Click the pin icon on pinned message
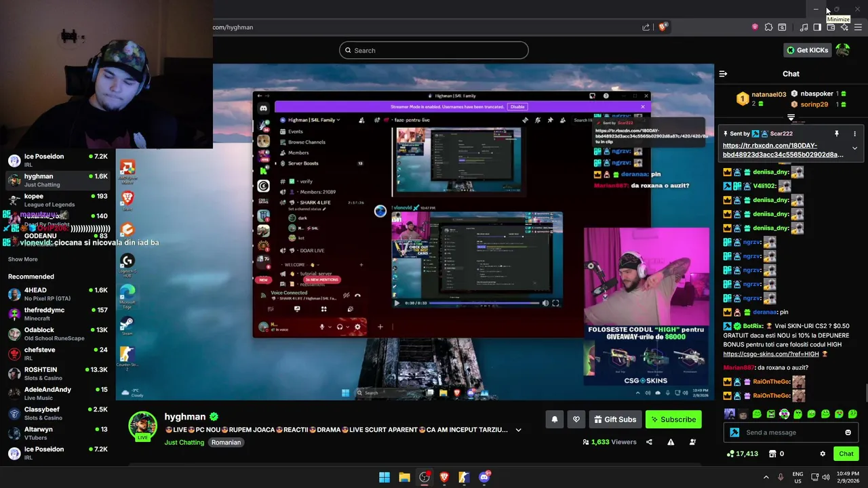The width and height of the screenshot is (868, 488). pyautogui.click(x=836, y=134)
